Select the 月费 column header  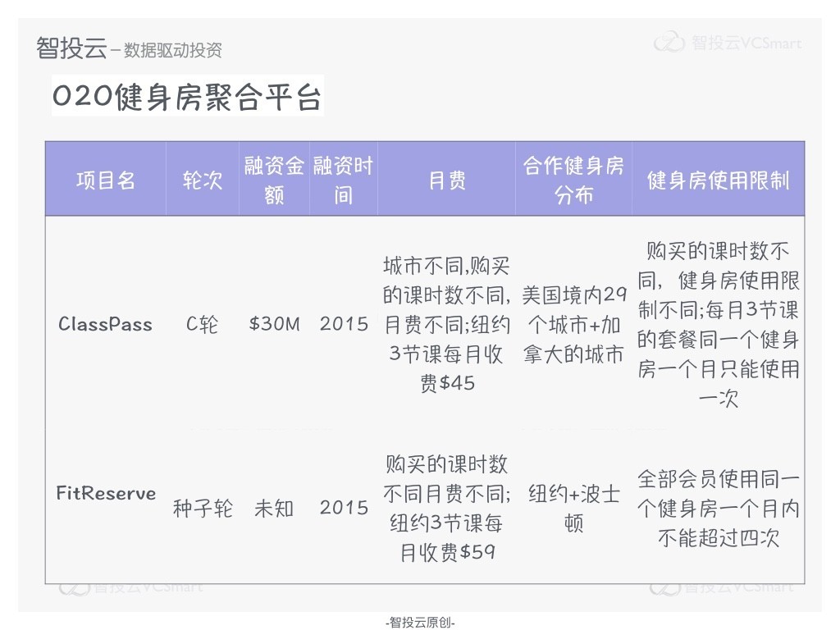click(x=447, y=180)
